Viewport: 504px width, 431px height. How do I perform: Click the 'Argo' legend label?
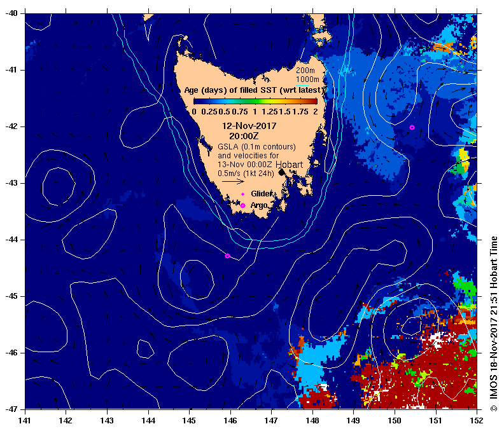[259, 205]
